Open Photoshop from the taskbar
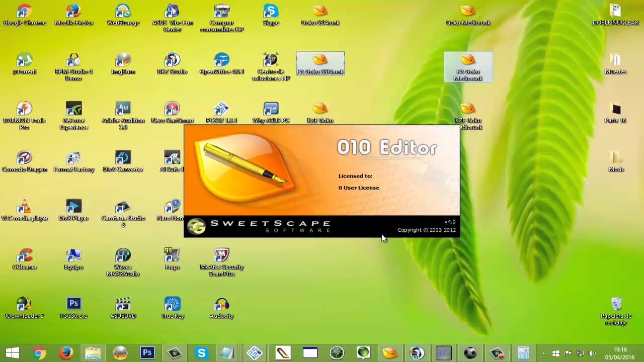The height and width of the screenshot is (362, 644). pos(147,353)
